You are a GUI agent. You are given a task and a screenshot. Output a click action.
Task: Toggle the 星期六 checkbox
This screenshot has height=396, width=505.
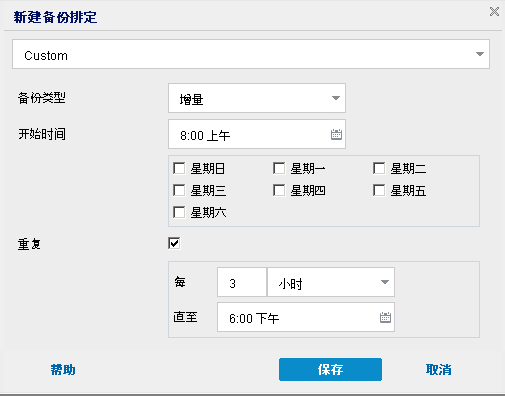pos(179,212)
